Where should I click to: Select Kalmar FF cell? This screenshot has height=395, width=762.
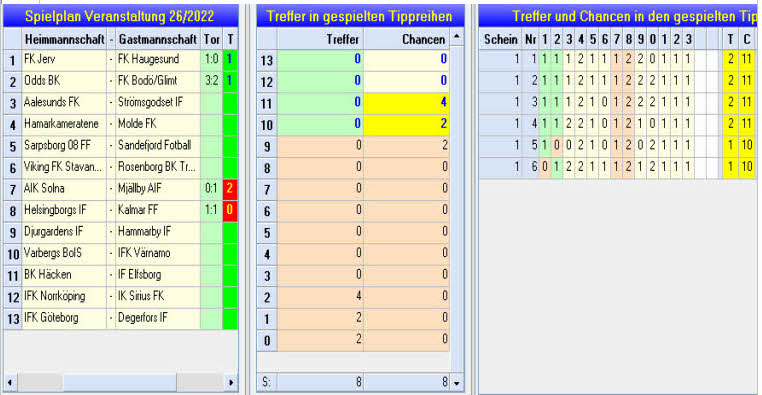158,210
